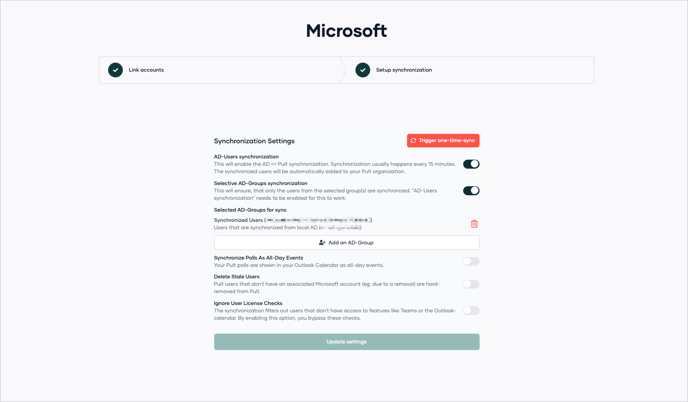The height and width of the screenshot is (402, 688).
Task: Click the Selected AD-Groups for sync label
Action: [250, 210]
